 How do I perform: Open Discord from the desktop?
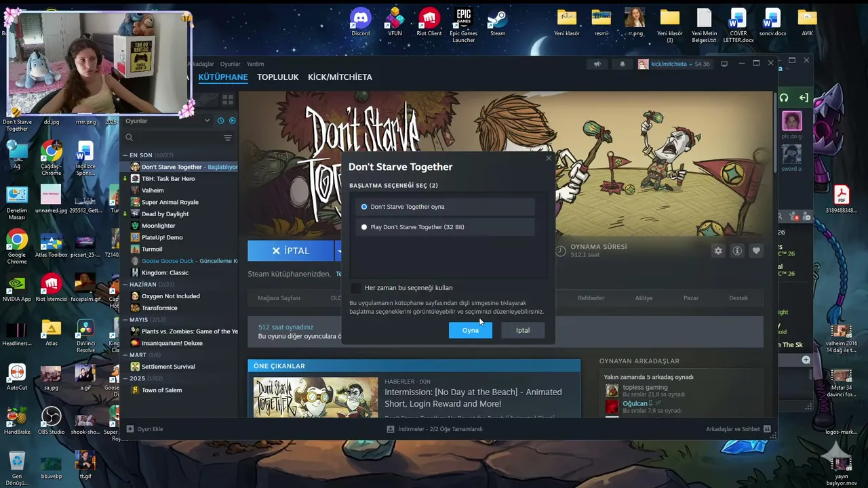pos(361,22)
